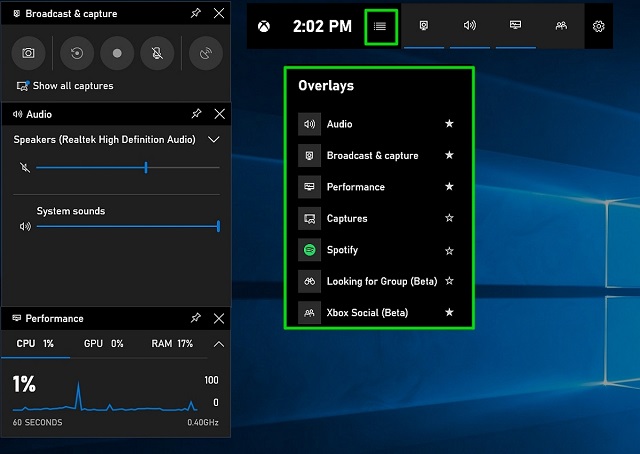
Task: Switch to the RAM performance tab
Action: coord(172,344)
